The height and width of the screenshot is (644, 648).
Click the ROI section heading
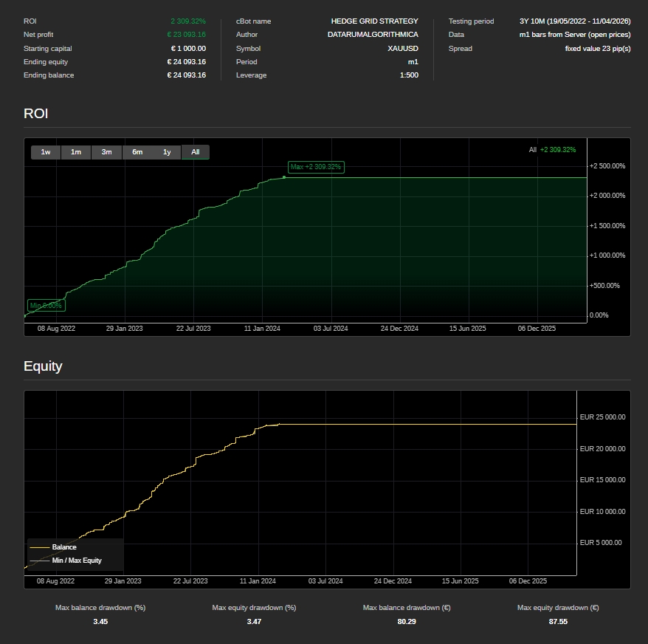pos(38,114)
